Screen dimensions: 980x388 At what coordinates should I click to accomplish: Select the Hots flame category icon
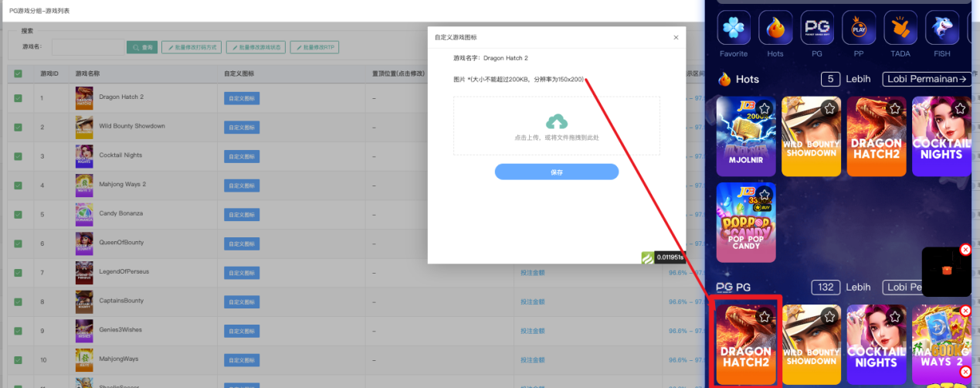[775, 28]
